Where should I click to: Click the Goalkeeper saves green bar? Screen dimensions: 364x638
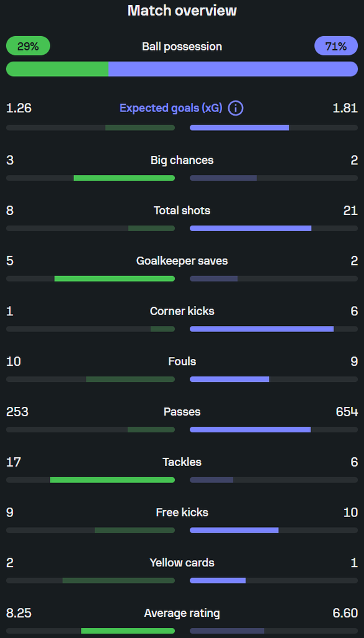click(114, 279)
